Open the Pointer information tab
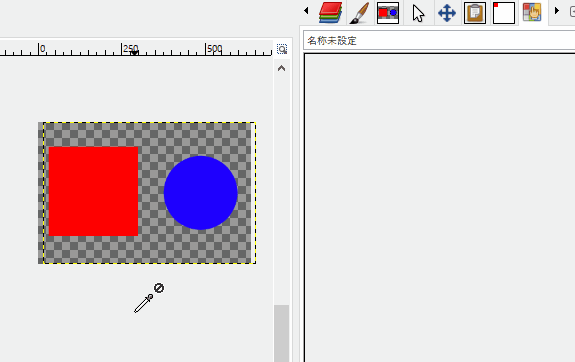The width and height of the screenshot is (575, 362). pyautogui.click(x=418, y=13)
